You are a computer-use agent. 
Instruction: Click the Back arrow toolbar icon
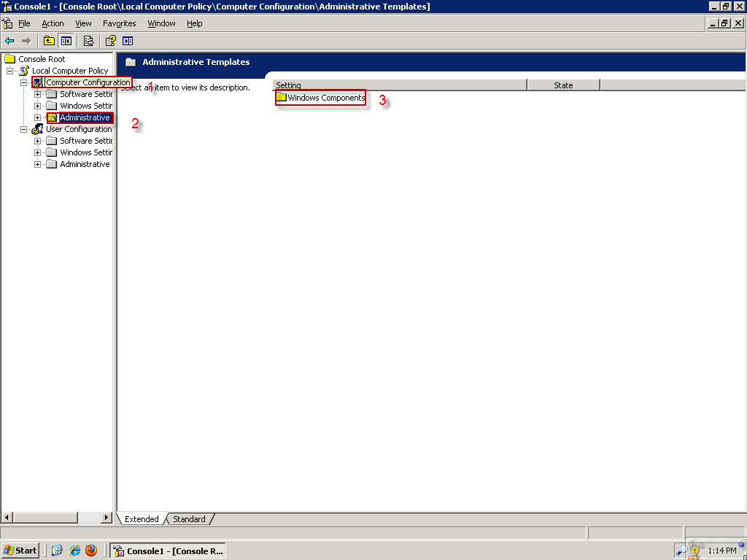(9, 41)
